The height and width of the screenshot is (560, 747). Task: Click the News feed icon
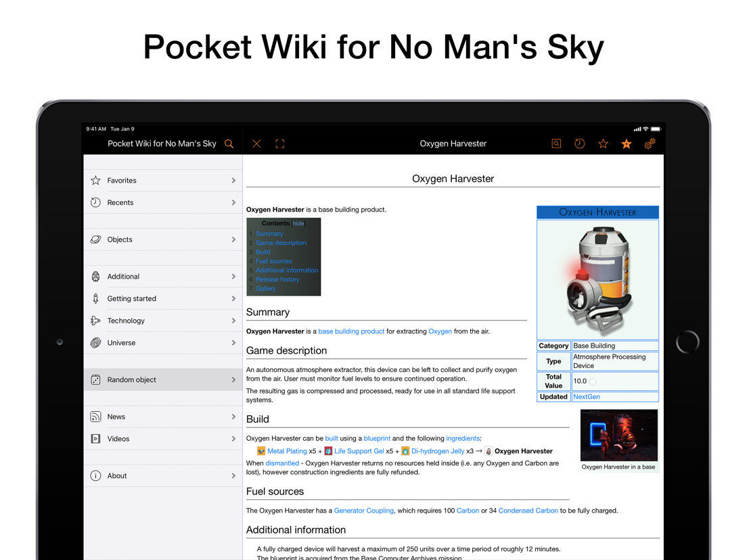click(x=96, y=417)
